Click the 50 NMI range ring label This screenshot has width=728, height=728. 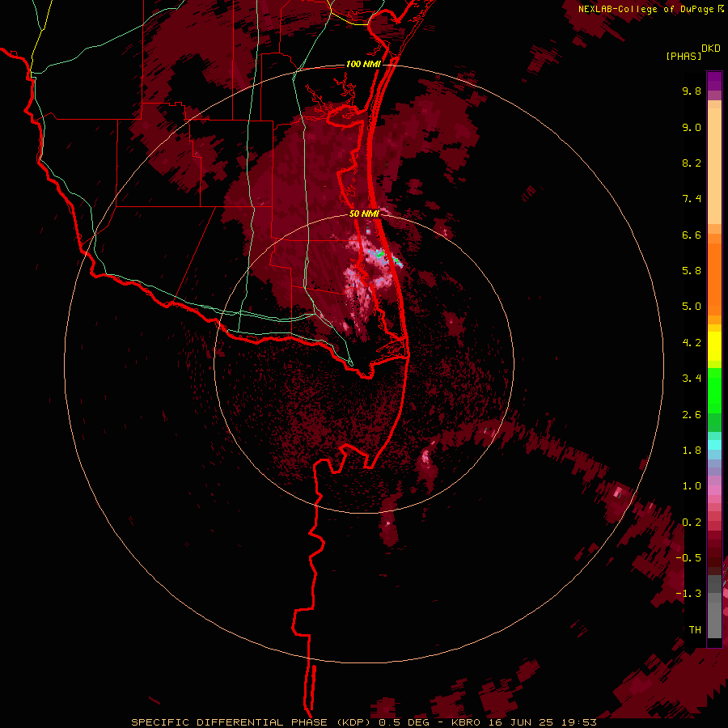364,214
